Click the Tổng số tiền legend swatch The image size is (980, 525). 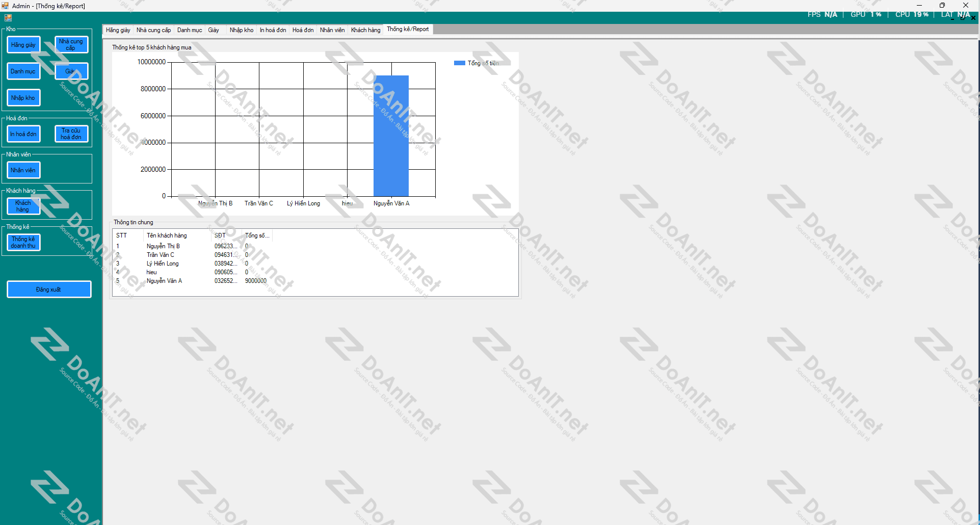[x=460, y=63]
